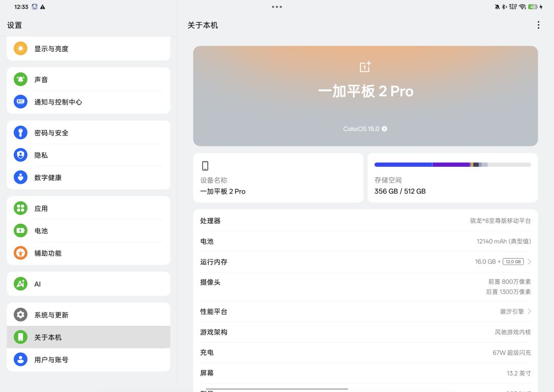Tap 12140 mAh battery value
The image size is (554, 392).
pos(504,241)
